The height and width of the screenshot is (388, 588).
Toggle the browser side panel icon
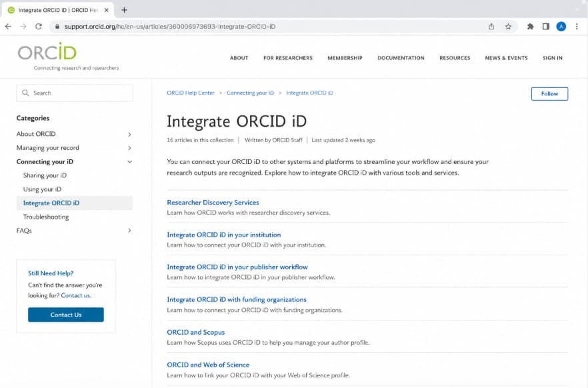pos(546,27)
